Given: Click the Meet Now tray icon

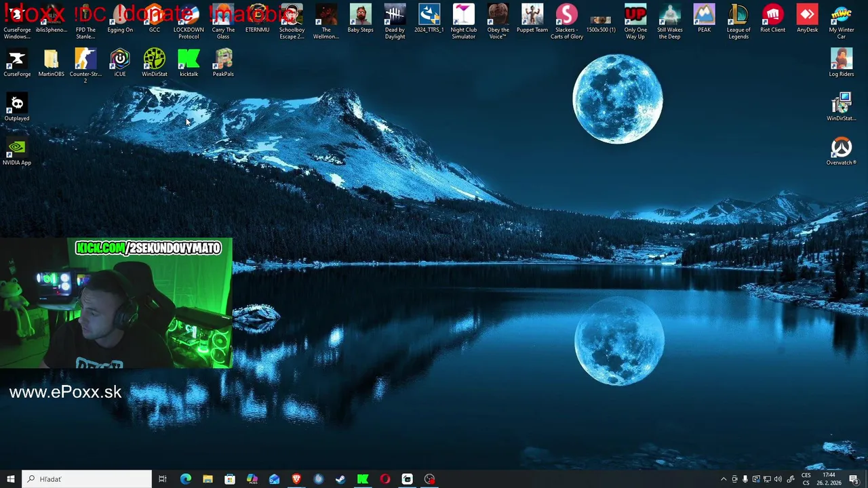Looking at the screenshot, I should [x=734, y=479].
